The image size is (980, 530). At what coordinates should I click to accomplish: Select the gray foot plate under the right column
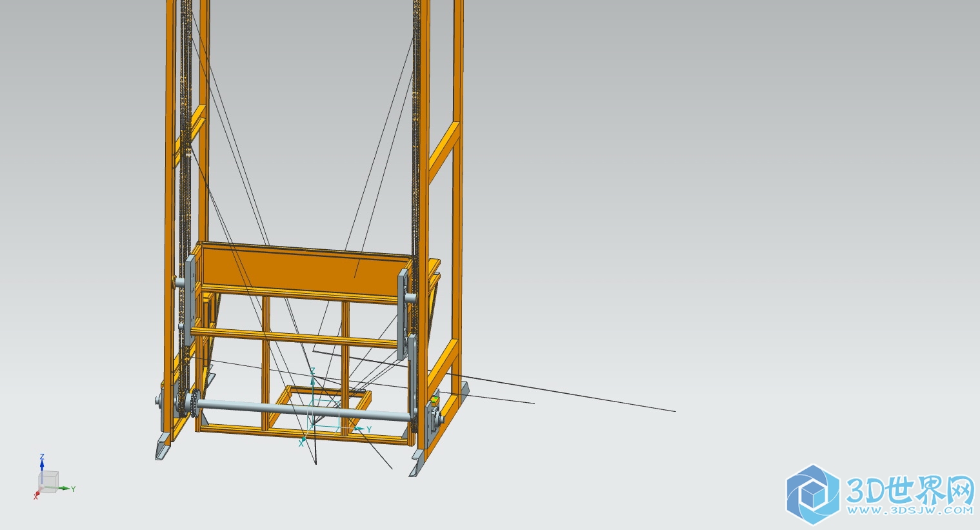tap(418, 464)
